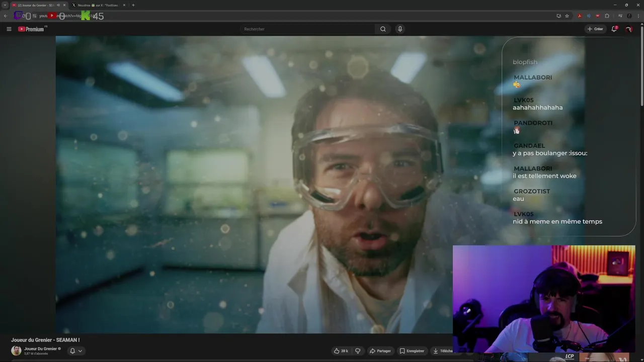Click chat message 'nid à meme en même temps'

(557, 222)
